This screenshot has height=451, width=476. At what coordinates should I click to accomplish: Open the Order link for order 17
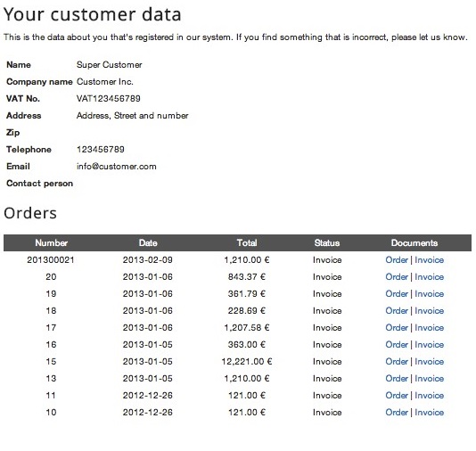397,328
